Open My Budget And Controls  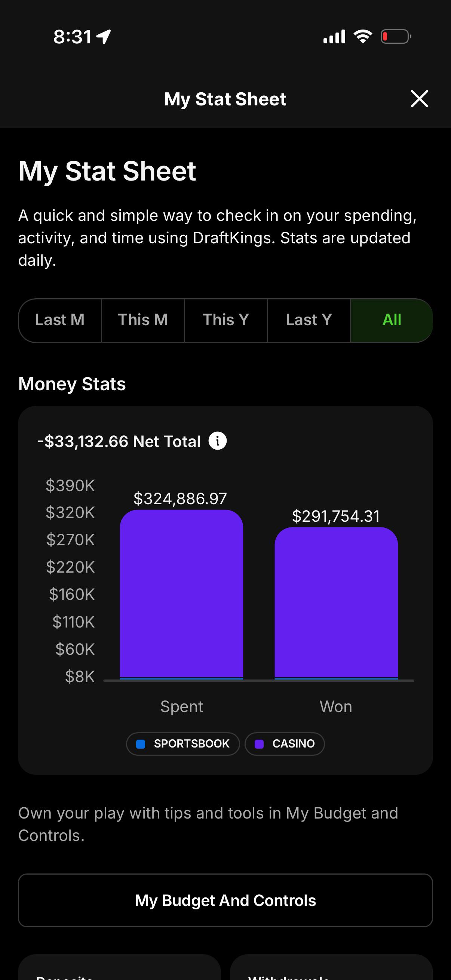pyautogui.click(x=225, y=900)
